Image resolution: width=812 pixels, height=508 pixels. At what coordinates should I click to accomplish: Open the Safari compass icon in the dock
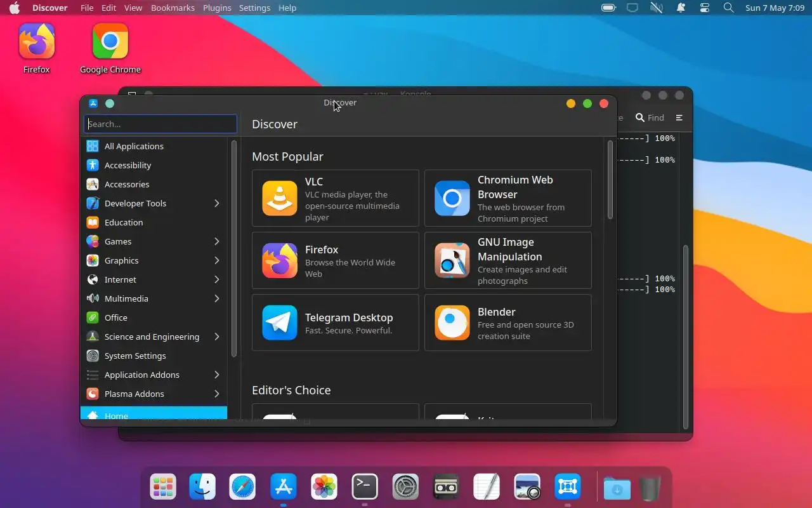(x=243, y=487)
